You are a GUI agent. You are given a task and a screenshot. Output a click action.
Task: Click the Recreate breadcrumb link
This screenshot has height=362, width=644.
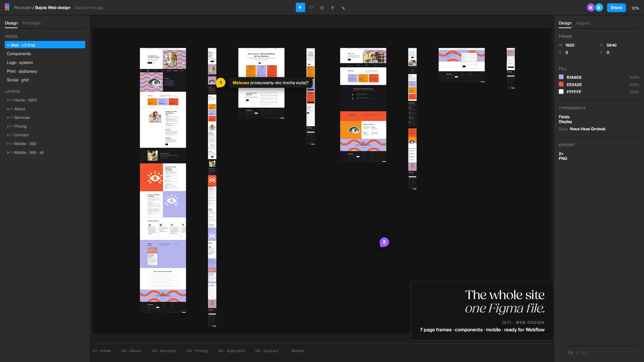(23, 8)
